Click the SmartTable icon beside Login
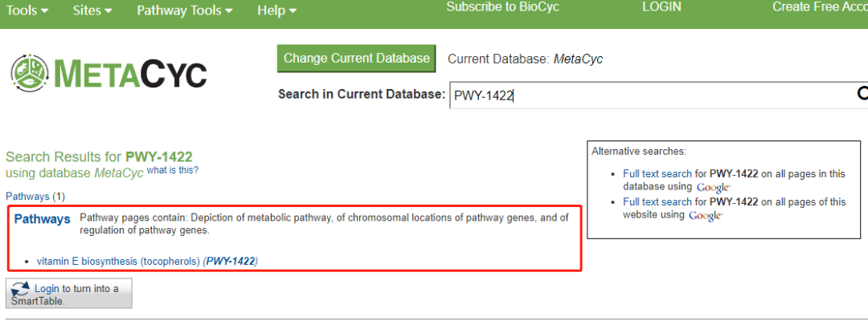The height and width of the screenshot is (321, 868). click(x=22, y=289)
